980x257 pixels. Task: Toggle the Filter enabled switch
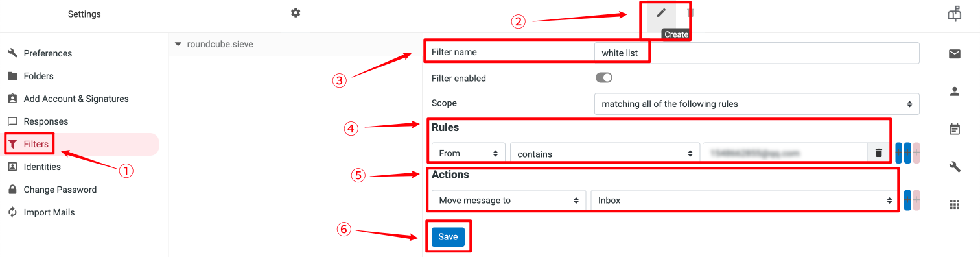point(603,78)
